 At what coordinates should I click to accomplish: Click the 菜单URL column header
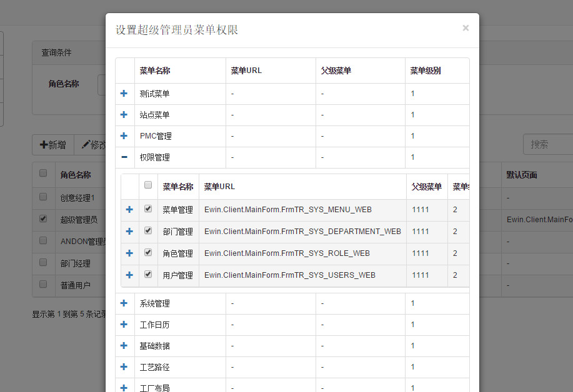[x=246, y=71]
